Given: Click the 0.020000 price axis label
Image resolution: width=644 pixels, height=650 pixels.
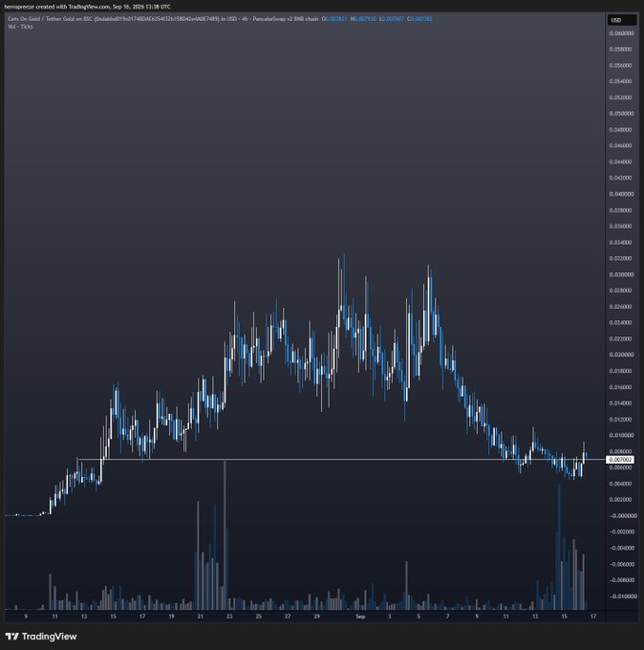Looking at the screenshot, I should pyautogui.click(x=621, y=355).
